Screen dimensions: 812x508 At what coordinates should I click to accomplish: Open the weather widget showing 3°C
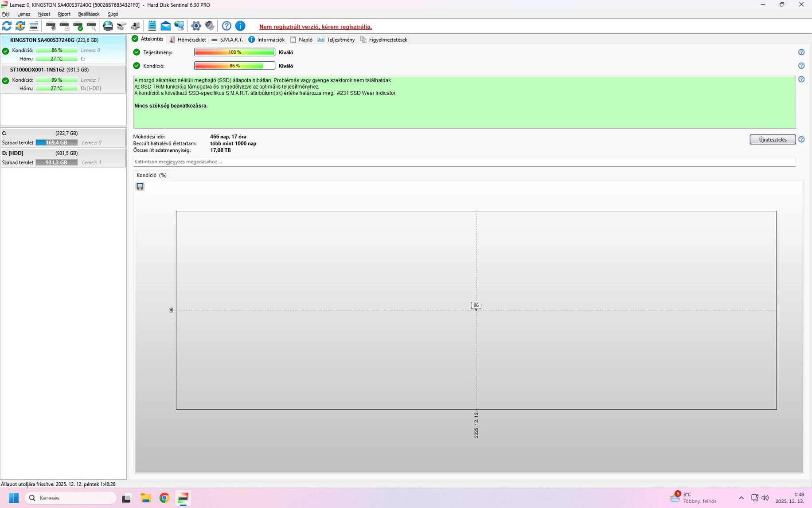coord(693,498)
